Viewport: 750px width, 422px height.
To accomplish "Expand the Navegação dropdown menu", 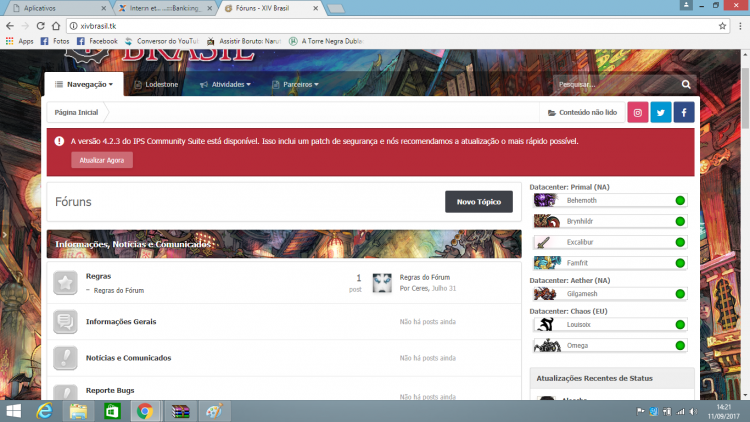I will [84, 85].
